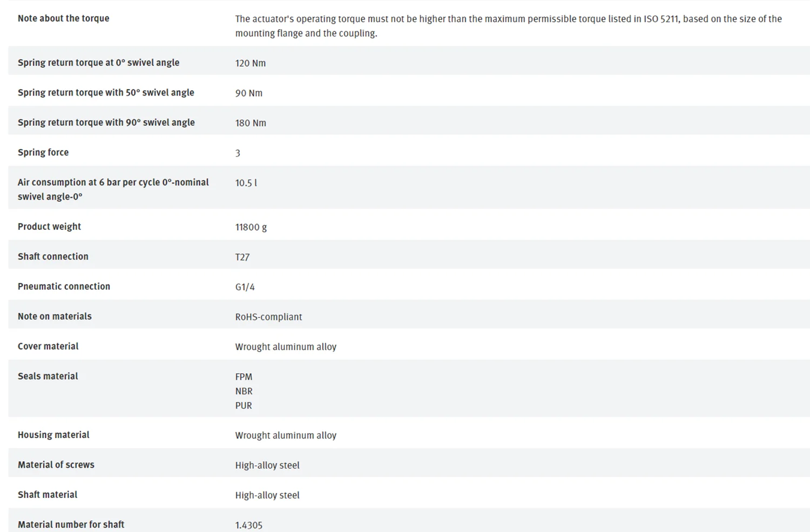This screenshot has width=810, height=532.
Task: Select the RoHS-compliant materials note
Action: click(x=268, y=317)
